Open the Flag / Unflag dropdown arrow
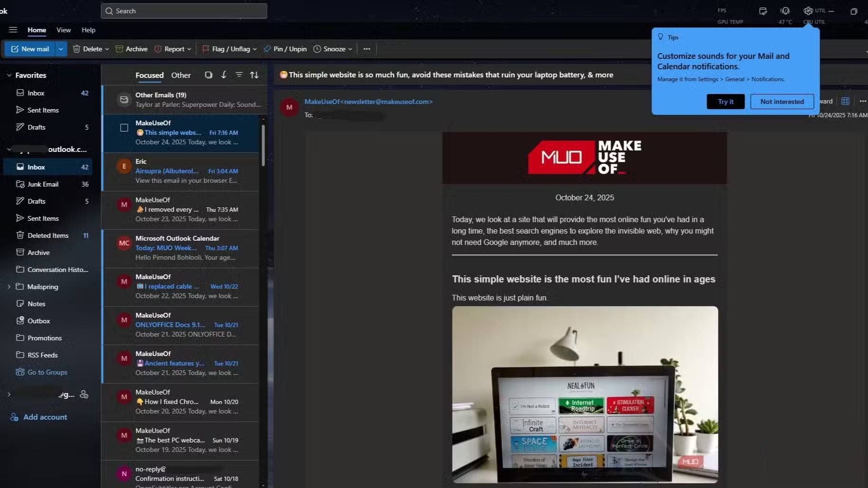 [x=255, y=49]
